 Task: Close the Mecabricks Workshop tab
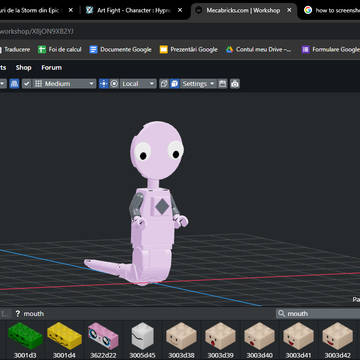(289, 10)
